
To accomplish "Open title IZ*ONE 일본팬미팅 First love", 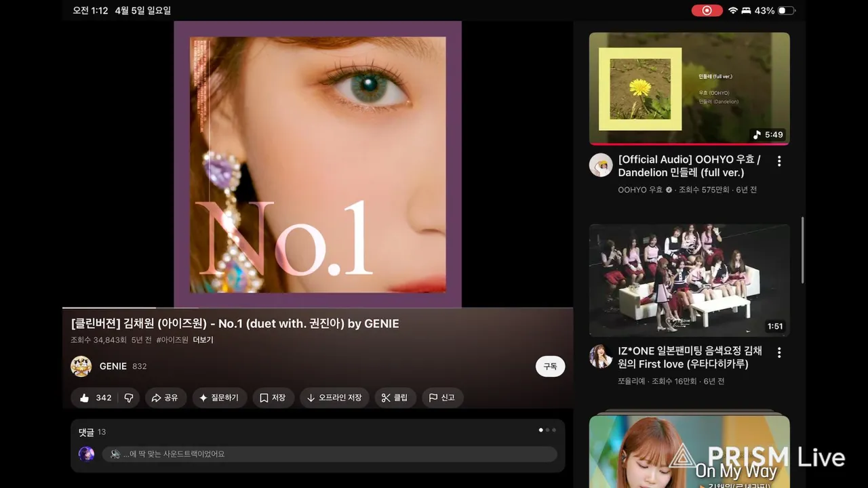I will click(x=690, y=357).
